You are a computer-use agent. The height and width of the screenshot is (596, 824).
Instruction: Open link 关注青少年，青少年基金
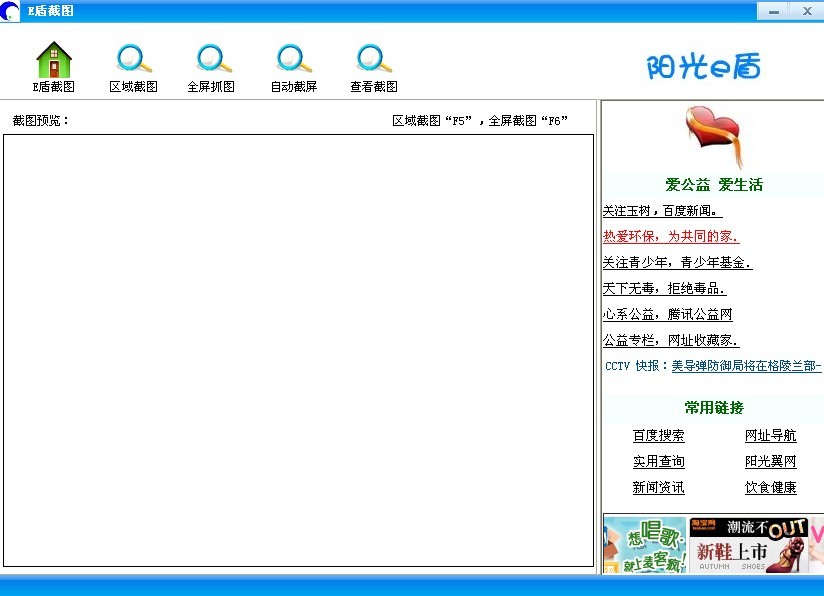point(677,262)
